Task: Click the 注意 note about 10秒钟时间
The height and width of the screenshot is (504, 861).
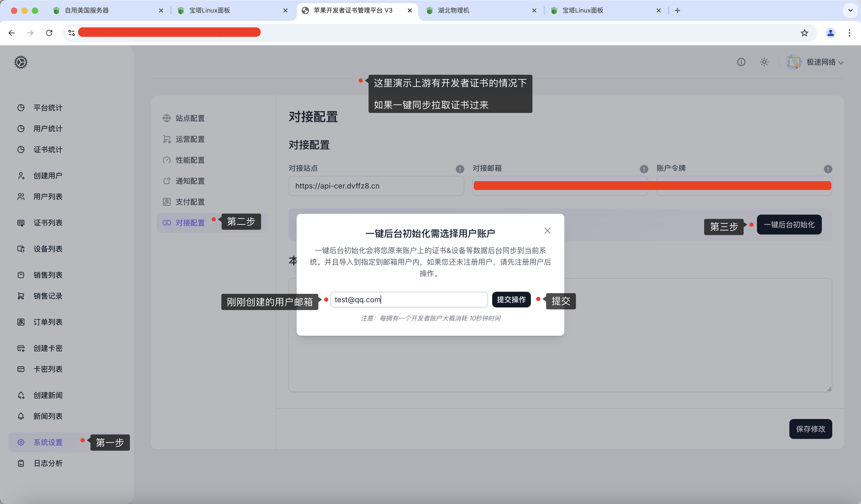Action: tap(430, 318)
